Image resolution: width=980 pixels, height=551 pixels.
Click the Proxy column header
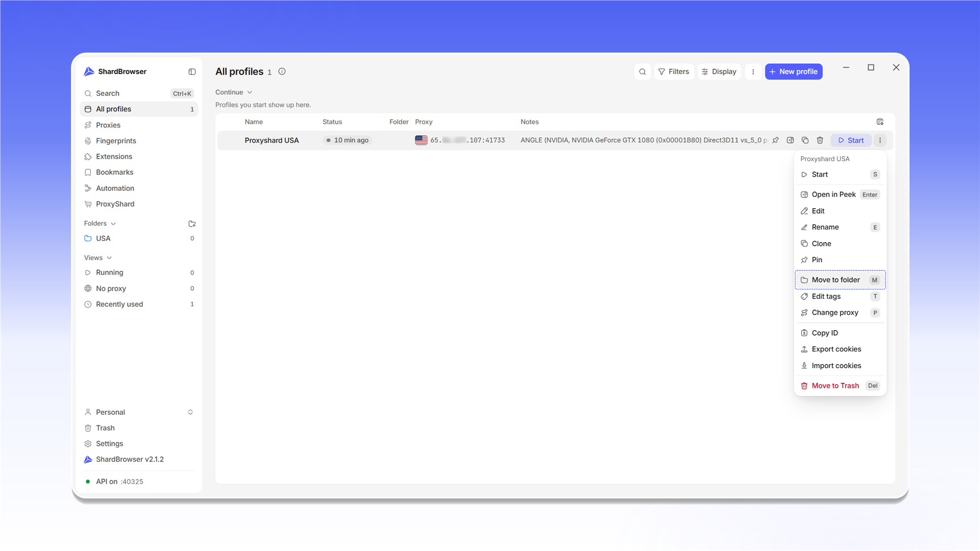coord(424,122)
